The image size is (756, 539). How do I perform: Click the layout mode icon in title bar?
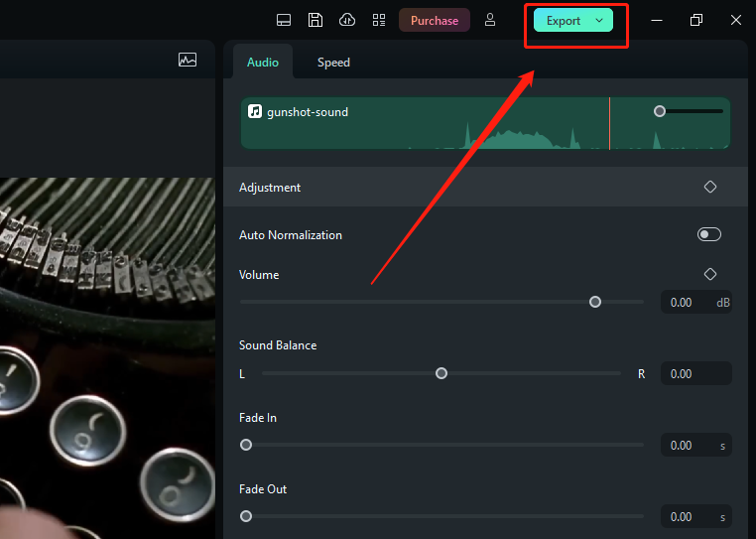point(284,20)
